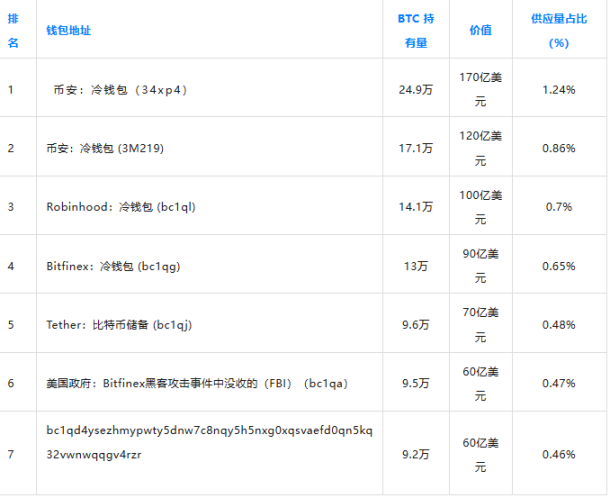Image resolution: width=610 pixels, height=498 pixels.
Task: Click the 90亿美元 value cell
Action: pyautogui.click(x=480, y=266)
